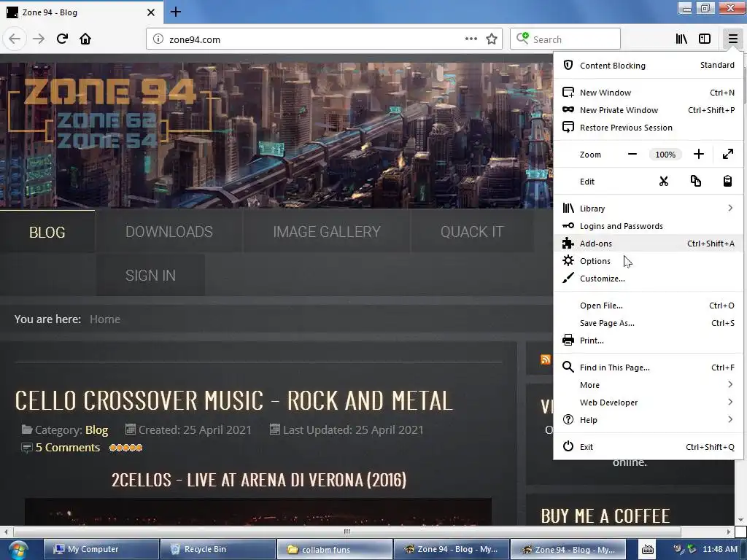747x560 pixels.
Task: Copy selection using copy icon
Action: [x=695, y=182]
